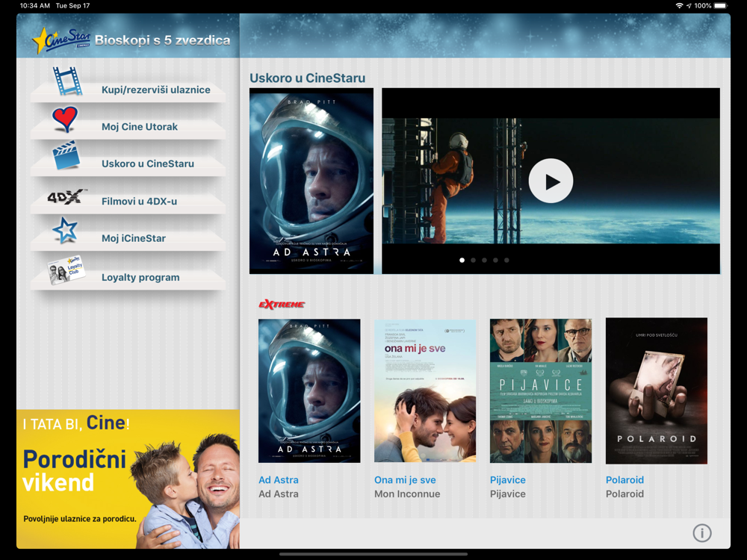Tap the blue clapperboard icon

[x=66, y=155]
